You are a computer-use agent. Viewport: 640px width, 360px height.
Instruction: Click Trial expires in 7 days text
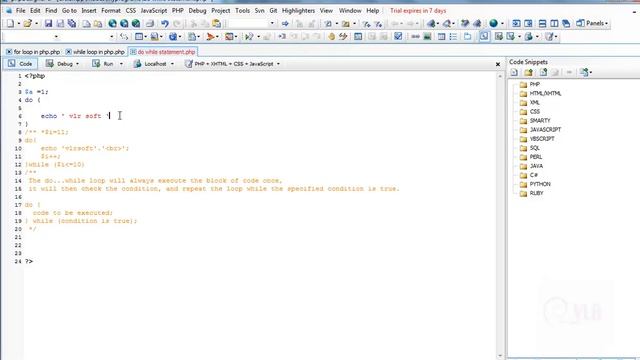[x=418, y=11]
